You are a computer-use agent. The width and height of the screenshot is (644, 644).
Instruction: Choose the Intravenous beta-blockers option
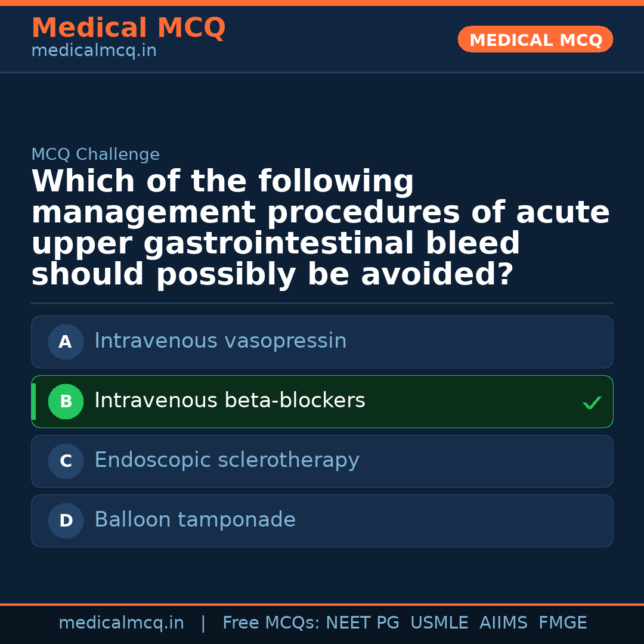pos(230,401)
